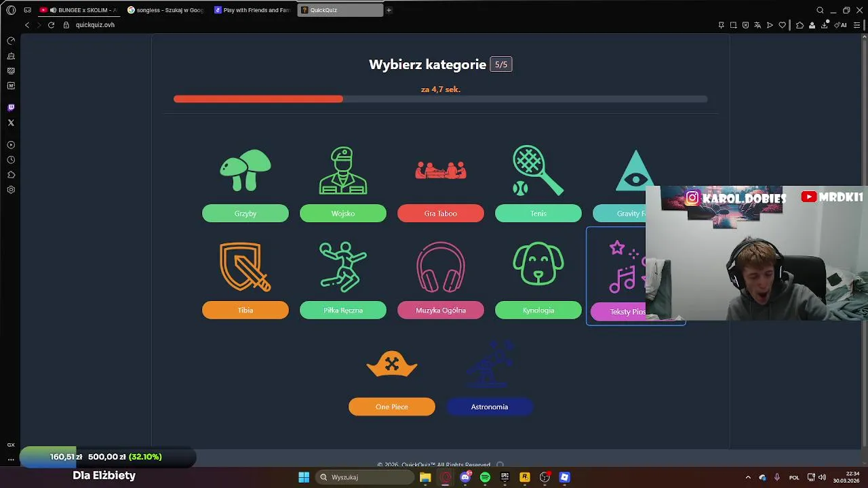Open a new browser tab
The image size is (868, 488).
pos(389,10)
